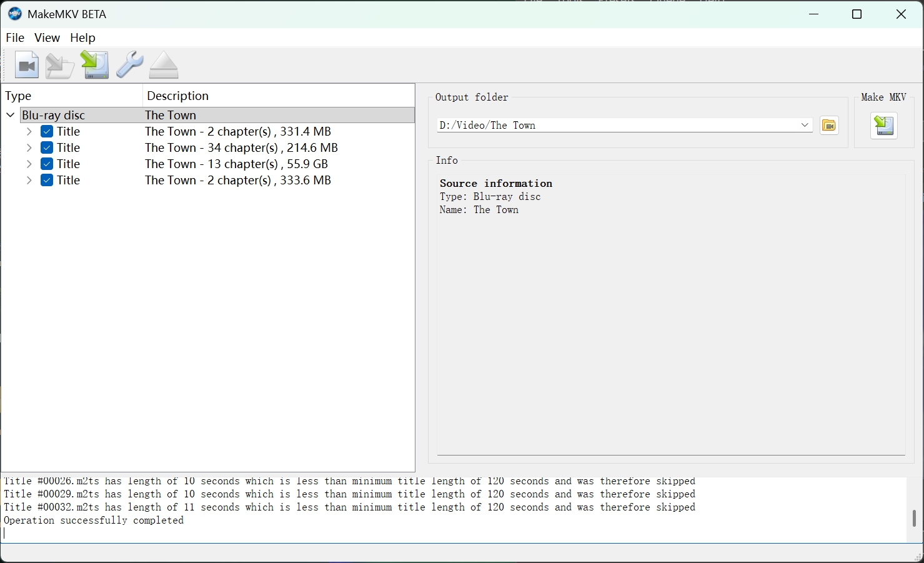
Task: Open the Help menu
Action: click(82, 37)
